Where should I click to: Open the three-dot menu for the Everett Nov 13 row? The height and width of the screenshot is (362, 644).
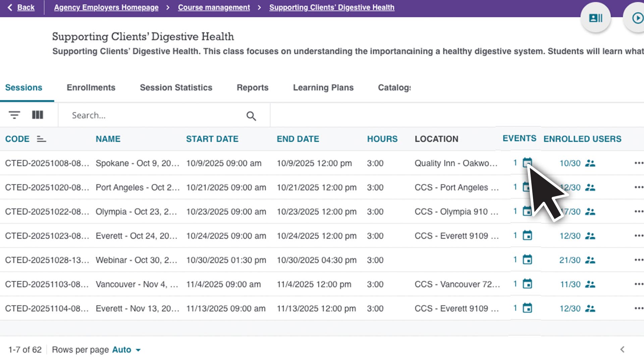click(638, 308)
